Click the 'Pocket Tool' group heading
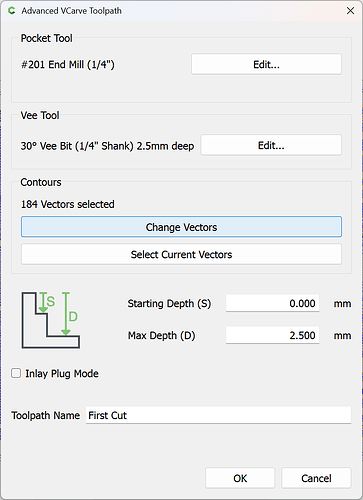 [x=46, y=38]
